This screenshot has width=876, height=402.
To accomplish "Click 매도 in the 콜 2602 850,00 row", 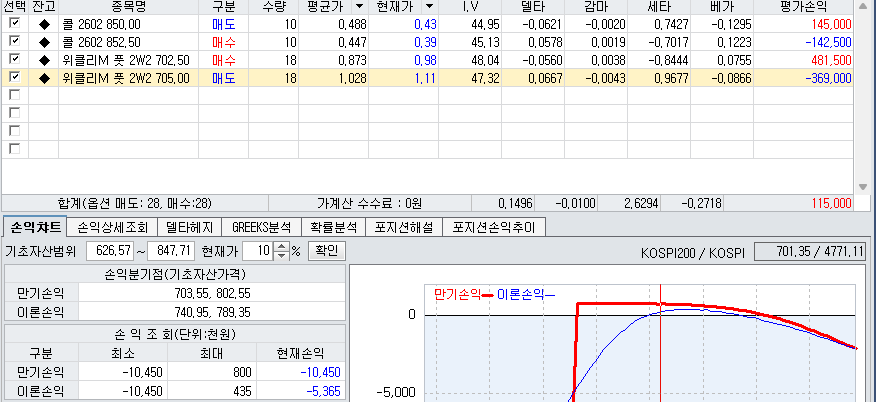I will [223, 24].
